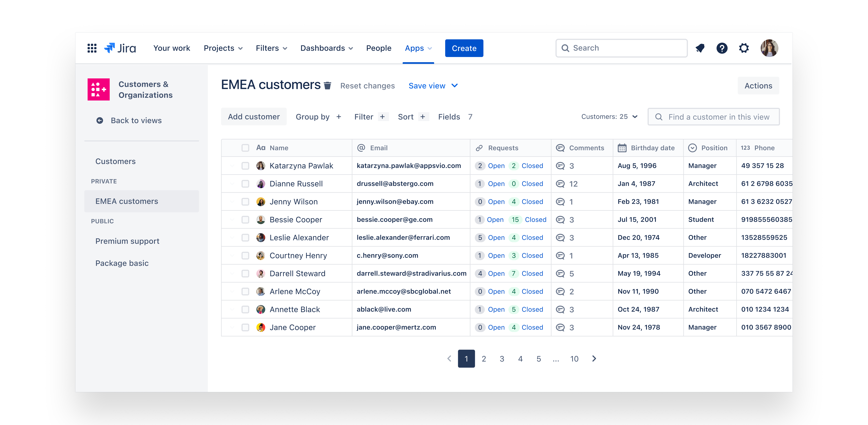Check the box for Arlene McCoy

coord(245,291)
